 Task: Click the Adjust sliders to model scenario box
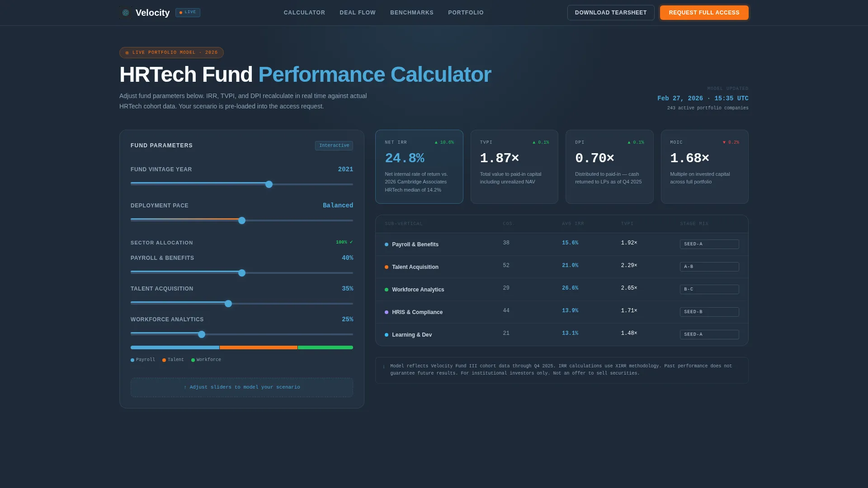tap(242, 387)
